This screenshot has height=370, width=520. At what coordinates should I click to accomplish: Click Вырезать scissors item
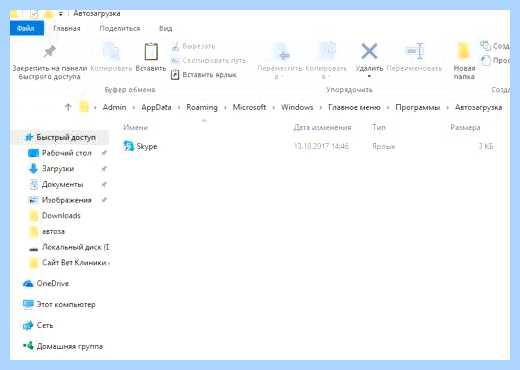pos(194,46)
